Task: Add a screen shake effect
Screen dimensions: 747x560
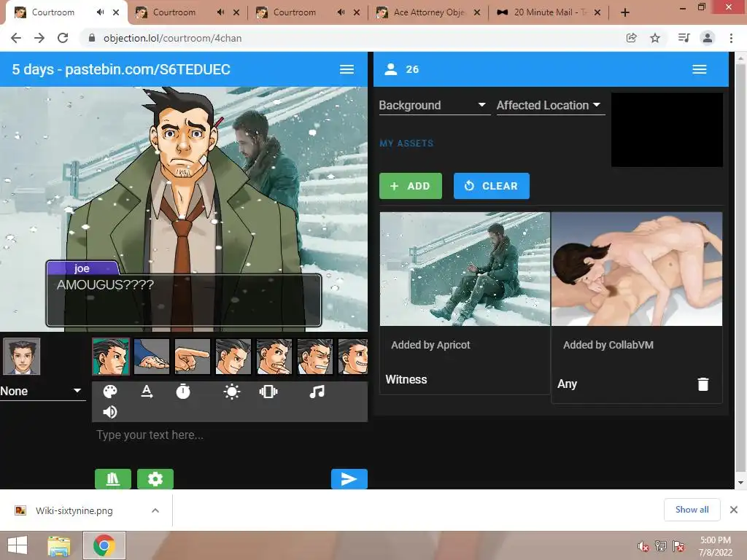Action: pos(268,392)
